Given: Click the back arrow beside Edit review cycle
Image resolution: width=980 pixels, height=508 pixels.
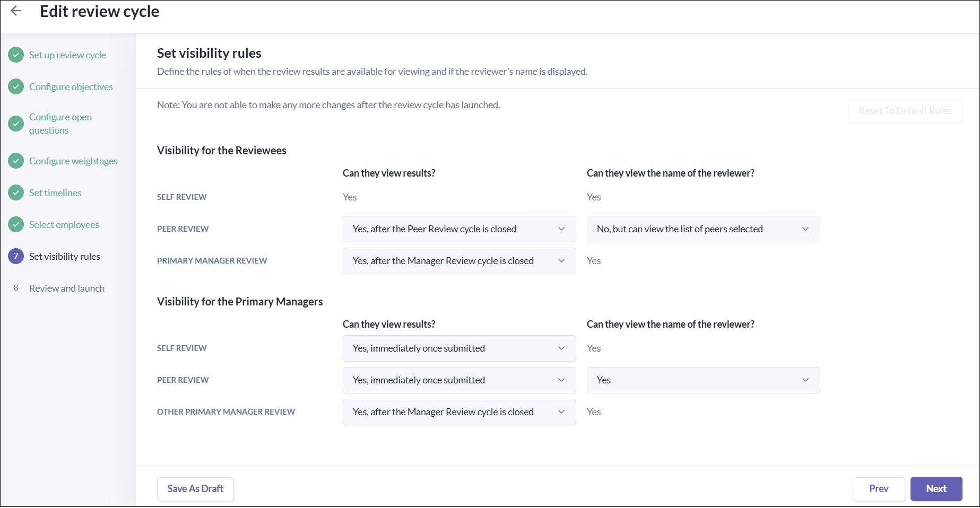Looking at the screenshot, I should point(16,11).
